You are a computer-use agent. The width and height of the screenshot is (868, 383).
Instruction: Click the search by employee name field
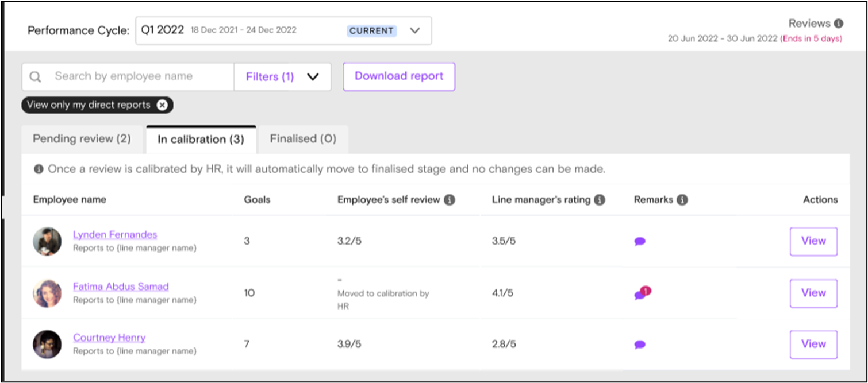coord(138,77)
